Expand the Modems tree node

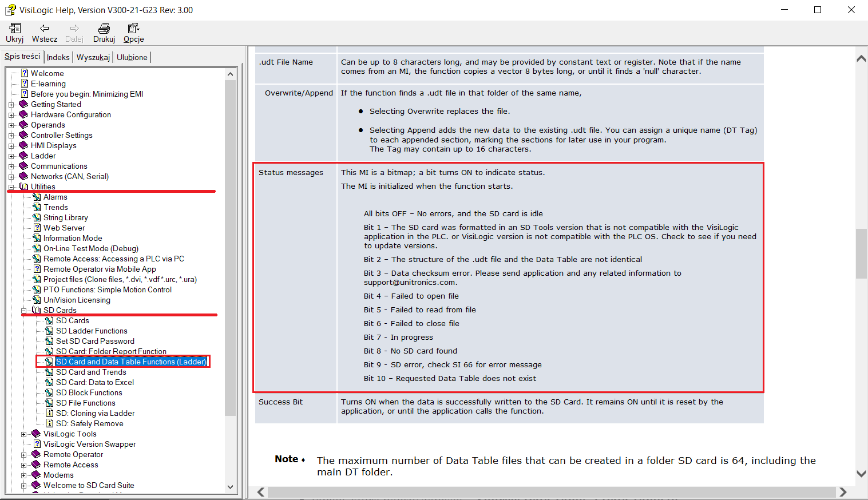point(24,475)
